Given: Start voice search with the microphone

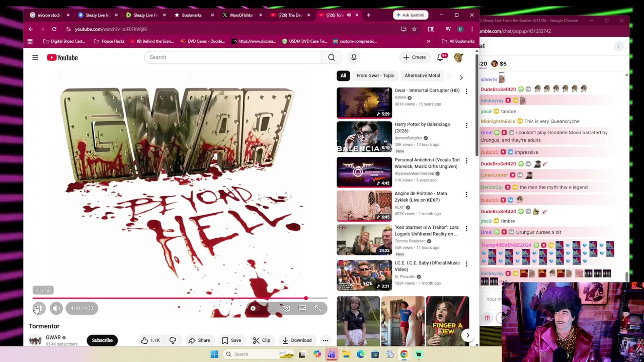Looking at the screenshot, I should tap(354, 57).
